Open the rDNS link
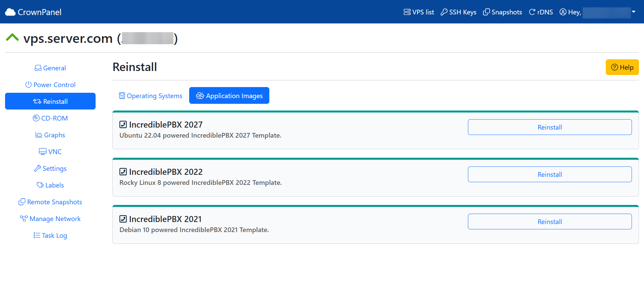The height and width of the screenshot is (291, 644). [x=541, y=12]
